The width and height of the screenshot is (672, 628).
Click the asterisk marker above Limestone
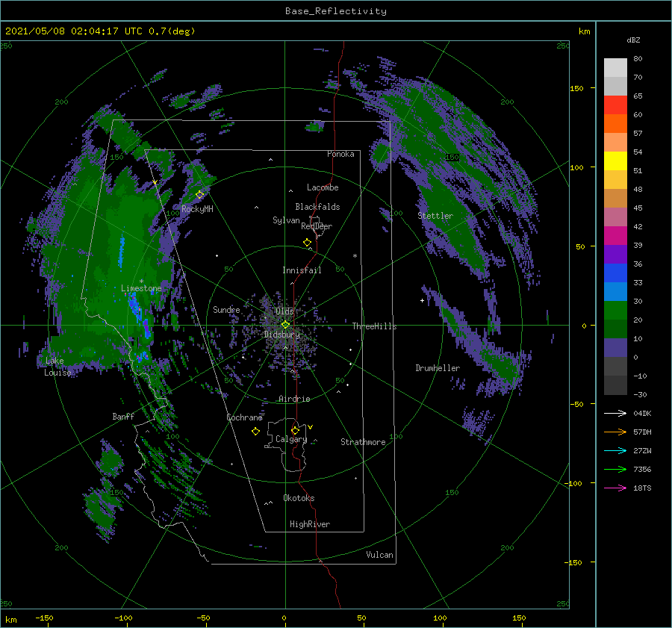141,282
